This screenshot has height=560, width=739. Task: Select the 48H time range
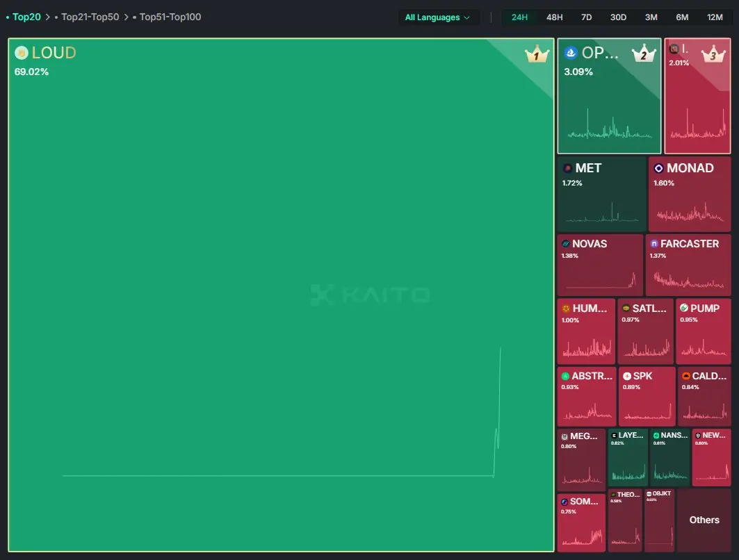[554, 17]
